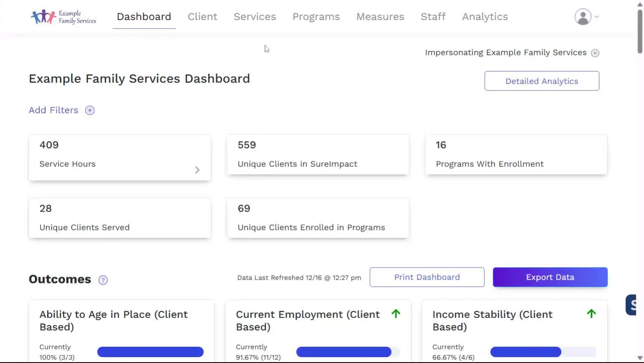Open the user profile avatar menu
644x363 pixels.
tap(583, 17)
